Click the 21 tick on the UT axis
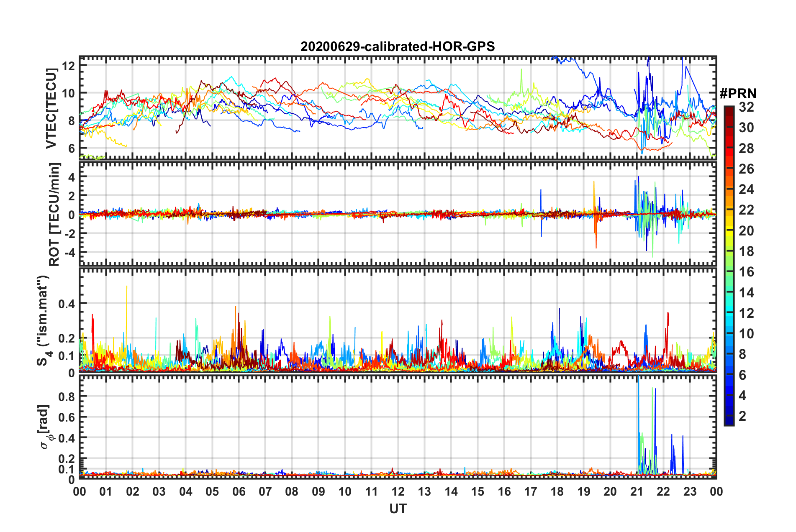This screenshot has width=796, height=532. point(637,491)
